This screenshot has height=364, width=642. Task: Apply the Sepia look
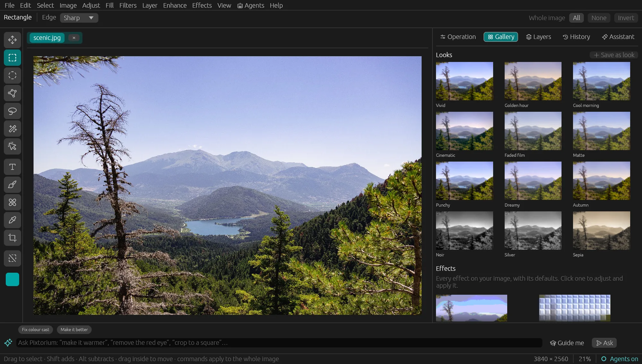601,230
